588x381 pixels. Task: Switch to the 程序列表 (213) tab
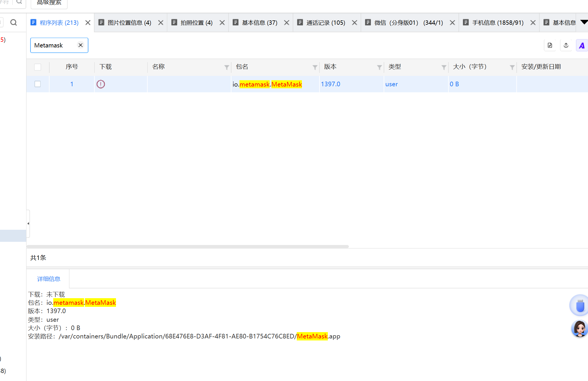(x=59, y=23)
